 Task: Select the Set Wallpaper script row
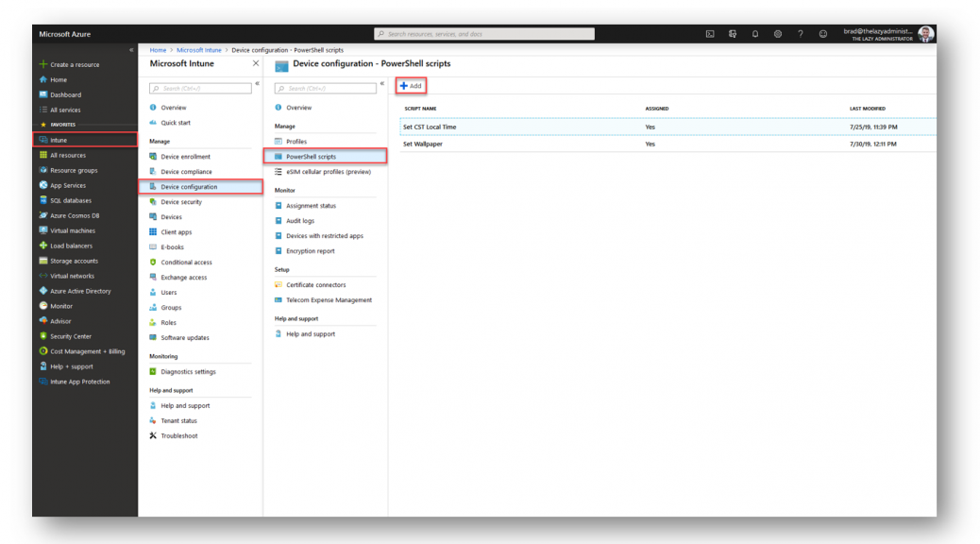tap(668, 144)
